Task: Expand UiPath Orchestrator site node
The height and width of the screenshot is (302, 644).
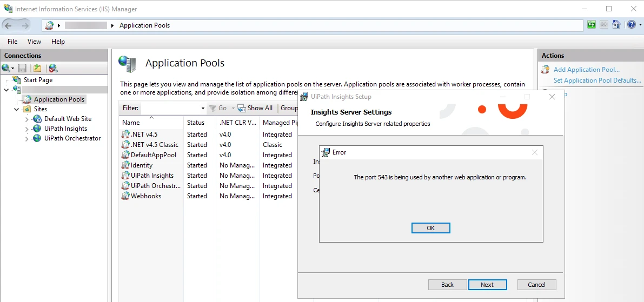Action: tap(26, 139)
